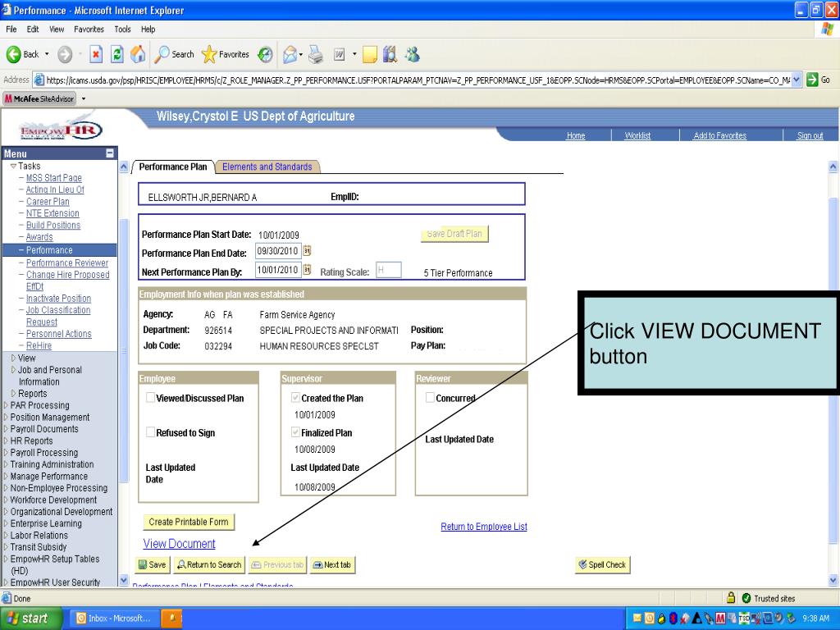Click the padlock security icon in status bar
840x630 pixels.
[x=731, y=597]
